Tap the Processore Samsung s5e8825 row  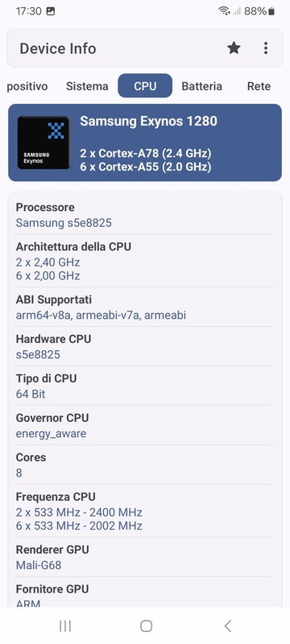click(x=145, y=215)
